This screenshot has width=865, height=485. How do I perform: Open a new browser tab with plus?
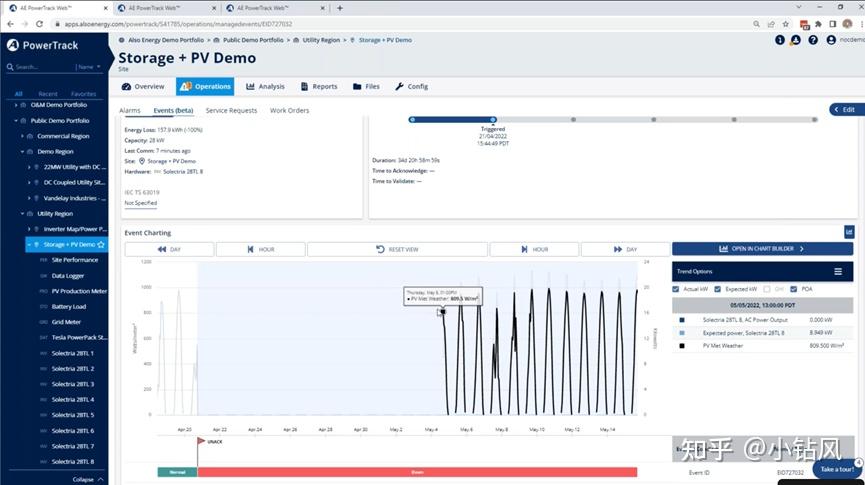pos(340,8)
